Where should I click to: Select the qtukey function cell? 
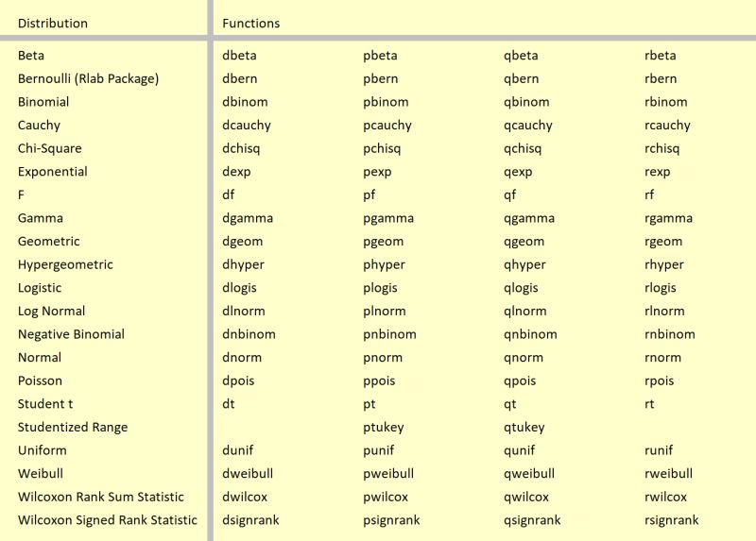tap(524, 428)
